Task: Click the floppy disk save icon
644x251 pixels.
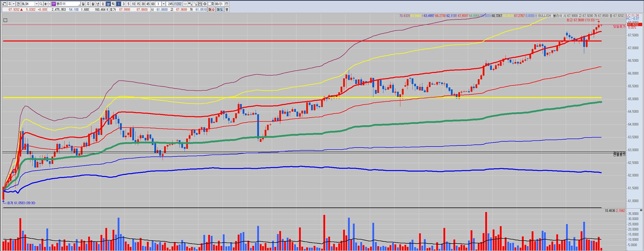Action: coord(200,4)
